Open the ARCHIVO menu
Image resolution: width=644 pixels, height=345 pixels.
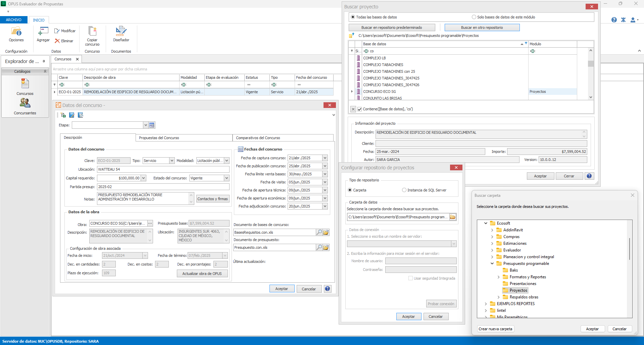pyautogui.click(x=14, y=20)
